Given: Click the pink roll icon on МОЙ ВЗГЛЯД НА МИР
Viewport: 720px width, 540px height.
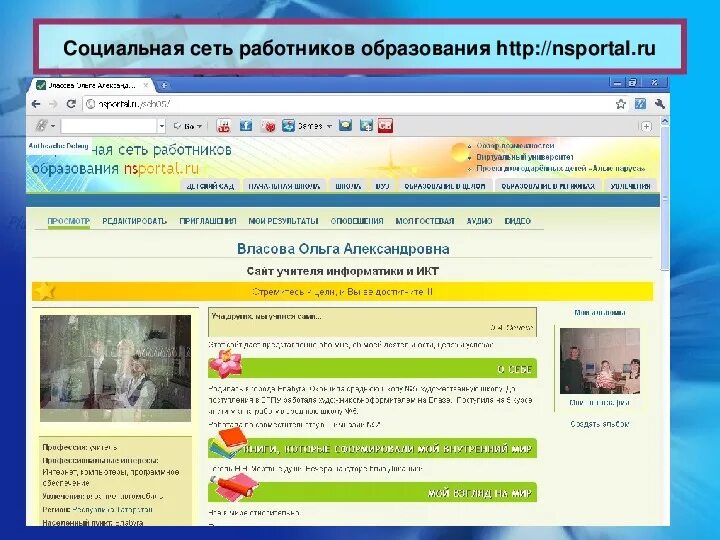Looking at the screenshot, I should 235,487.
